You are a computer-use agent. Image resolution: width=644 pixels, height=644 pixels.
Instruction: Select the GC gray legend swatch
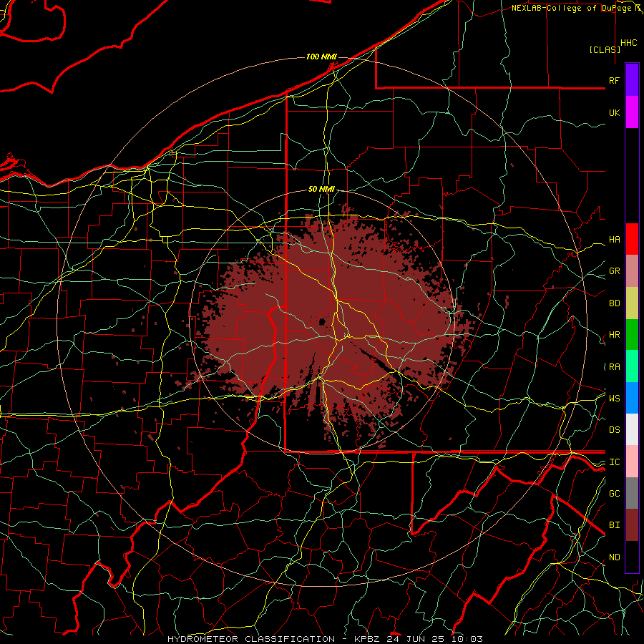click(632, 493)
